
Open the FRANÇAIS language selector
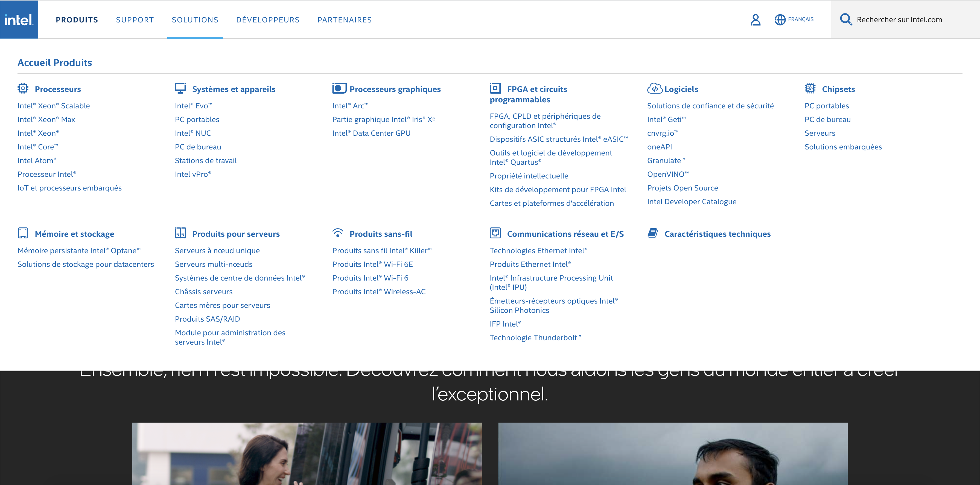(x=800, y=19)
